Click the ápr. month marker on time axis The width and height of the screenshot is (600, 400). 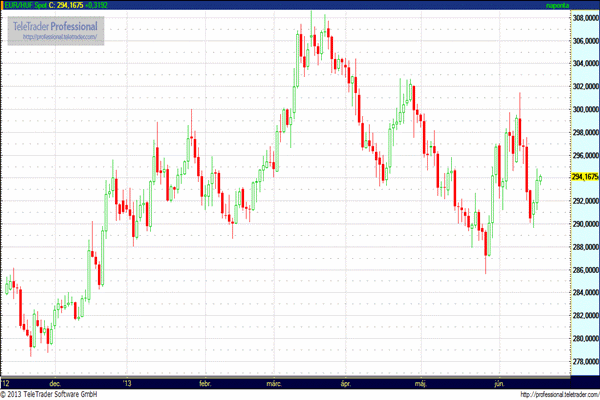point(347,382)
